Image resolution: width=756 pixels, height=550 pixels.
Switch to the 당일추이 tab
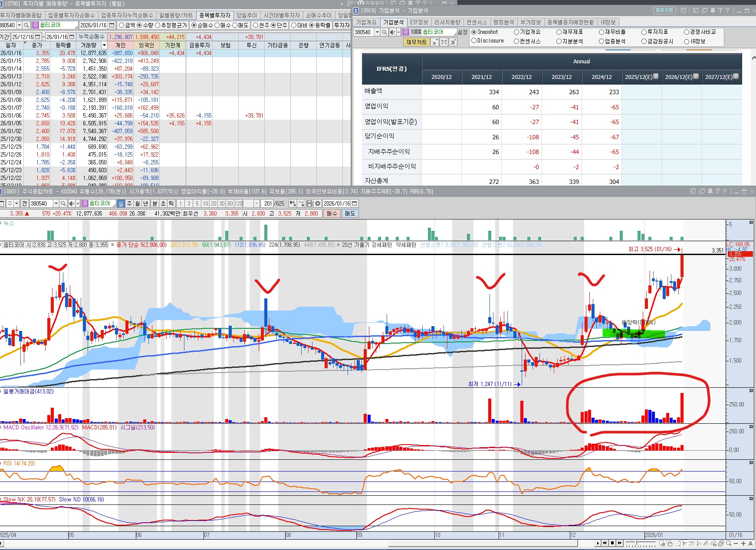click(246, 15)
